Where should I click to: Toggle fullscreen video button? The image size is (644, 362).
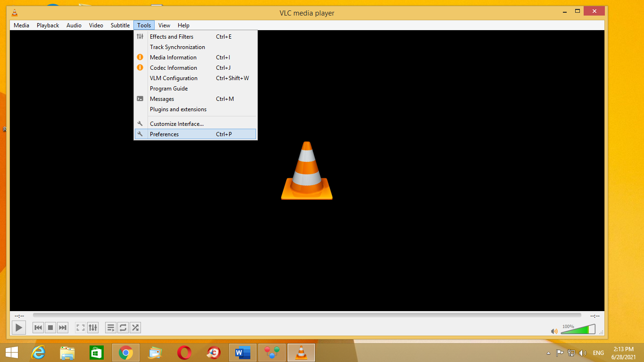tap(81, 327)
